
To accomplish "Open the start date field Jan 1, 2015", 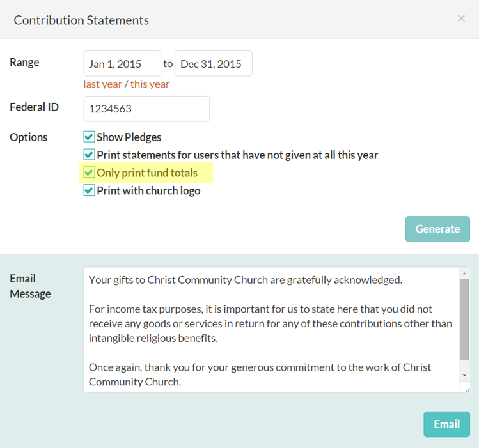I will tap(122, 63).
